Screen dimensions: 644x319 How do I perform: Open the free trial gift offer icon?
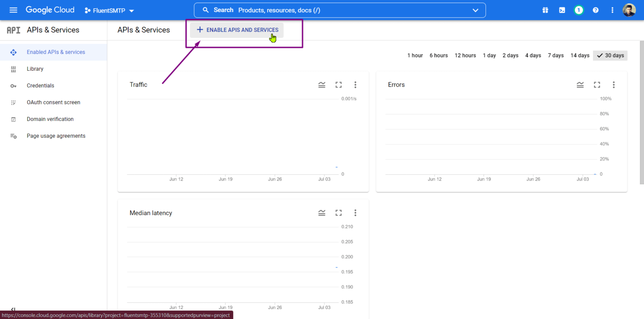(x=545, y=10)
